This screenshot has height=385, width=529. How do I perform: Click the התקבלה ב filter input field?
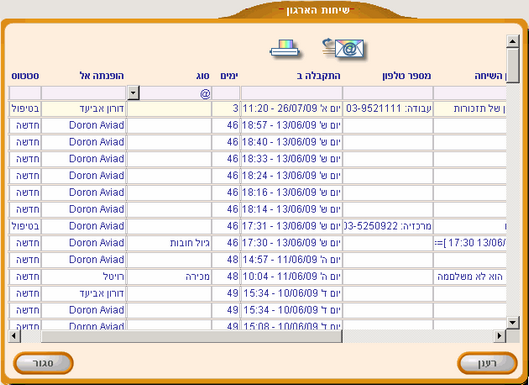pyautogui.click(x=291, y=93)
